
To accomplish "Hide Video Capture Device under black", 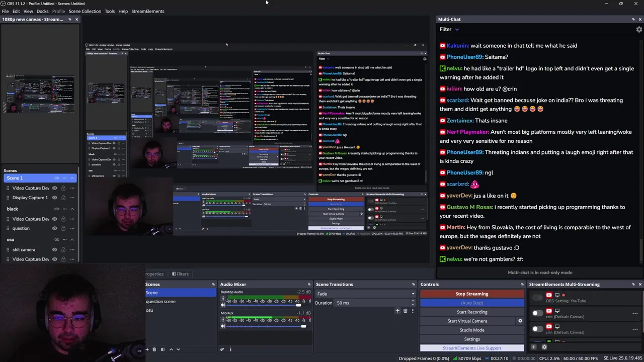I will [55, 219].
